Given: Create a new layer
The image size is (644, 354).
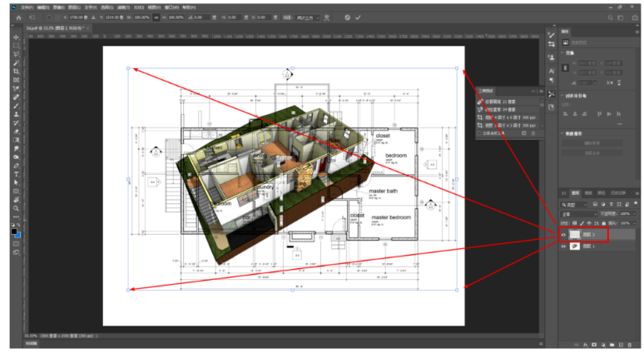Looking at the screenshot, I should (x=621, y=345).
